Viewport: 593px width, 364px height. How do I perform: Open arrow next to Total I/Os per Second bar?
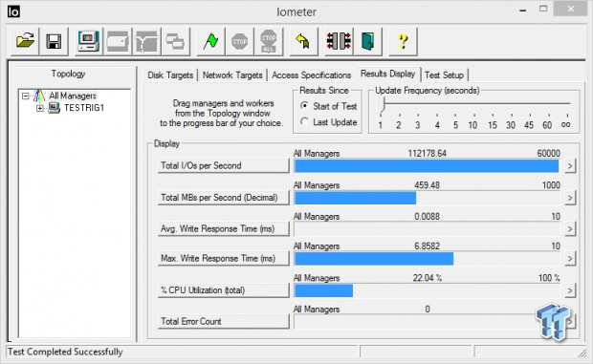tap(570, 166)
